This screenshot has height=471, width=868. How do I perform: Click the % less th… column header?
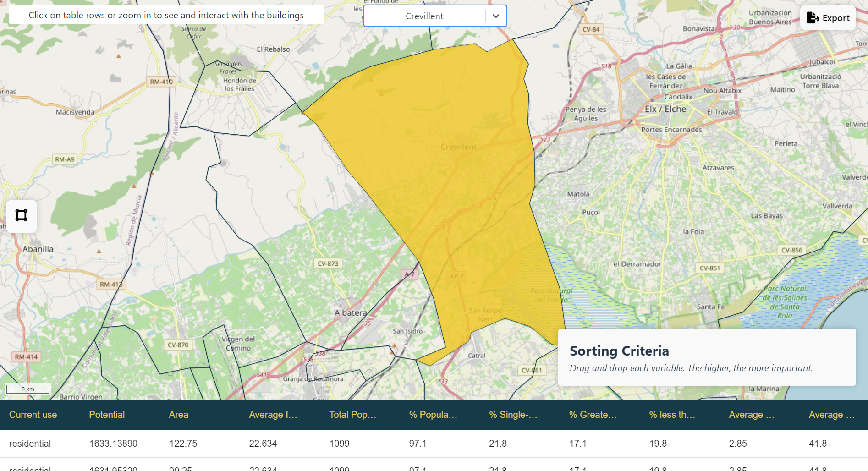672,415
